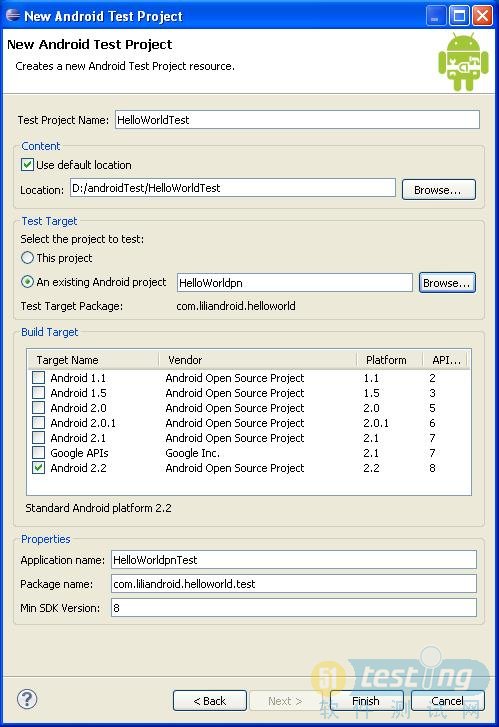
Task: Click the disabled Next button
Action: click(285, 701)
